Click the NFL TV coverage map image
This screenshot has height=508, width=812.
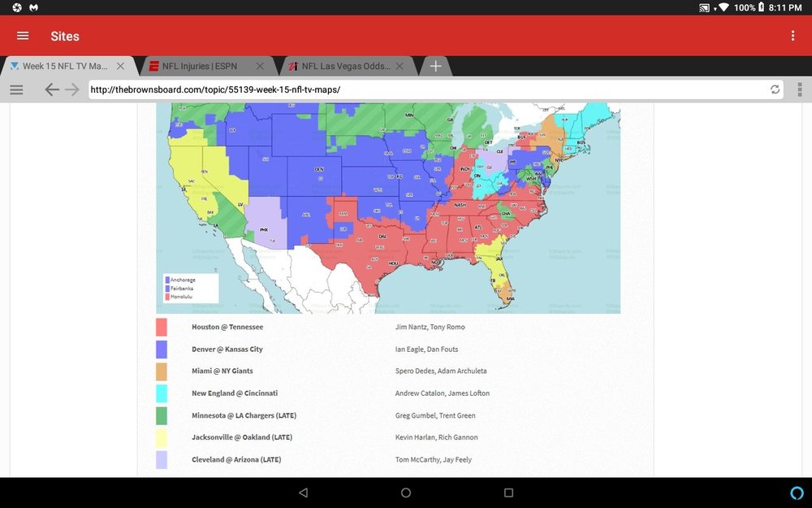(388, 208)
